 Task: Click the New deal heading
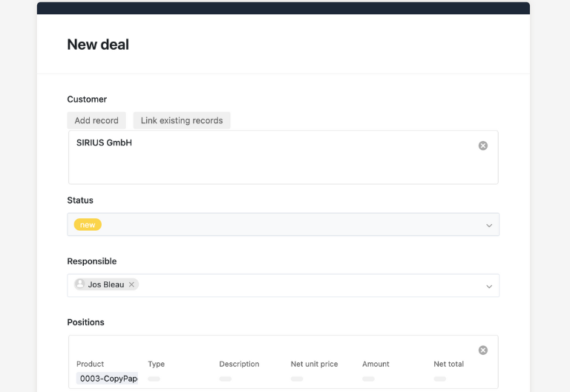[98, 45]
